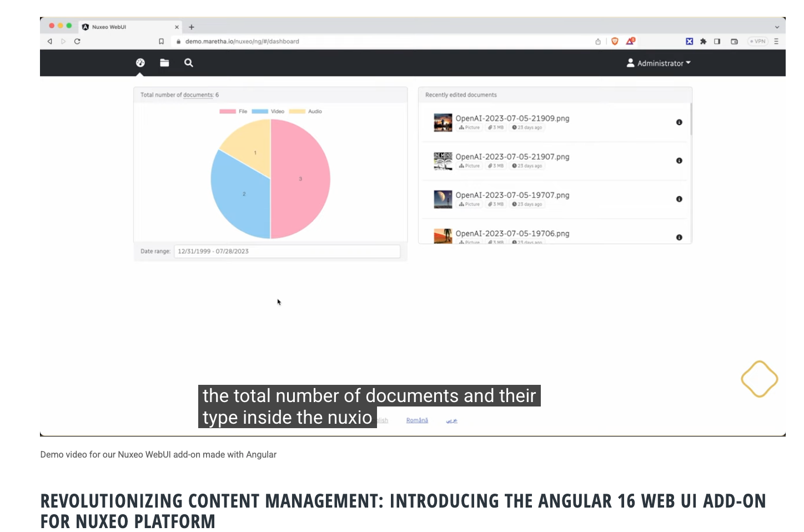This screenshot has width=804, height=532.
Task: Open the folder browse icon in navbar
Action: point(164,63)
